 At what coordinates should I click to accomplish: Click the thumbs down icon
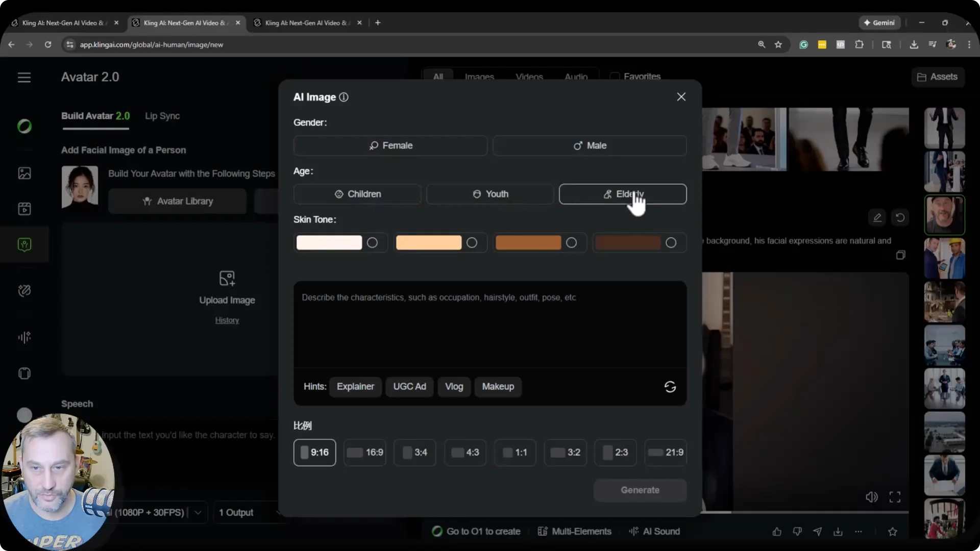(797, 532)
